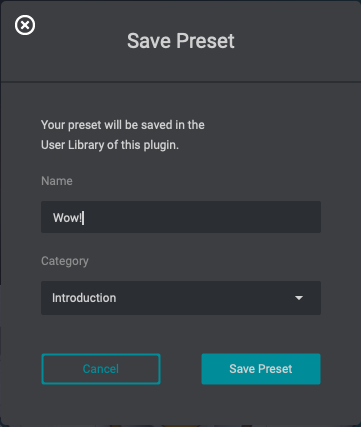Toggle the Category dropdown triangle icon
The width and height of the screenshot is (361, 427).
click(299, 298)
